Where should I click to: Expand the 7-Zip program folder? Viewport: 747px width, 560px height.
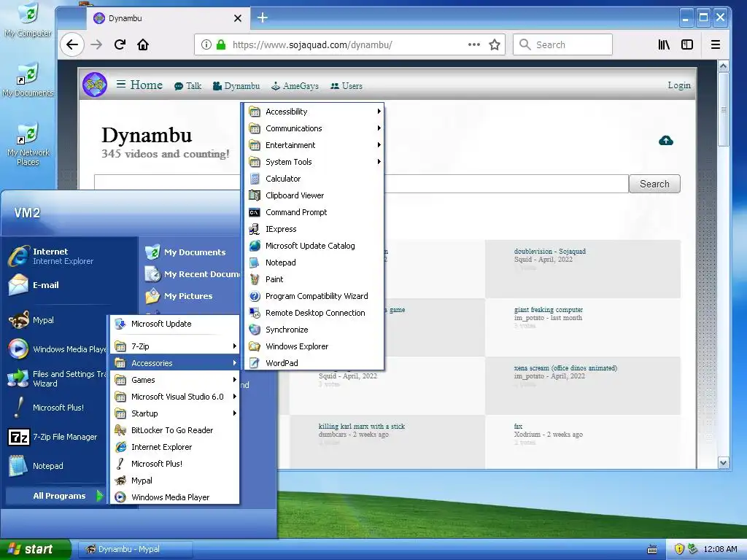click(174, 346)
